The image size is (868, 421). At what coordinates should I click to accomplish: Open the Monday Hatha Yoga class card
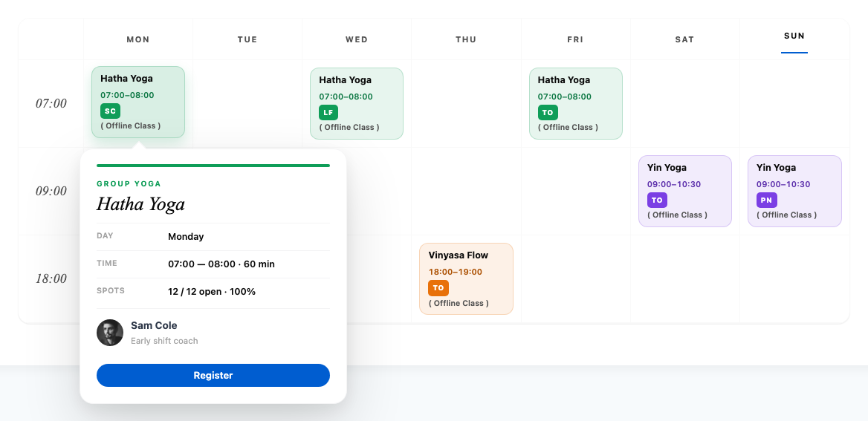(137, 102)
